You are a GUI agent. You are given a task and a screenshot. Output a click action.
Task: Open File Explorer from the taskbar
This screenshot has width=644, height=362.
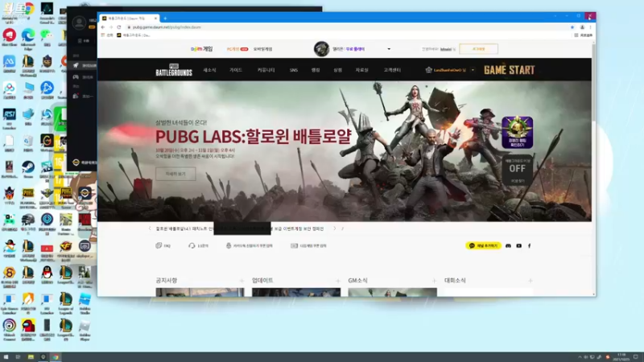[x=31, y=356]
